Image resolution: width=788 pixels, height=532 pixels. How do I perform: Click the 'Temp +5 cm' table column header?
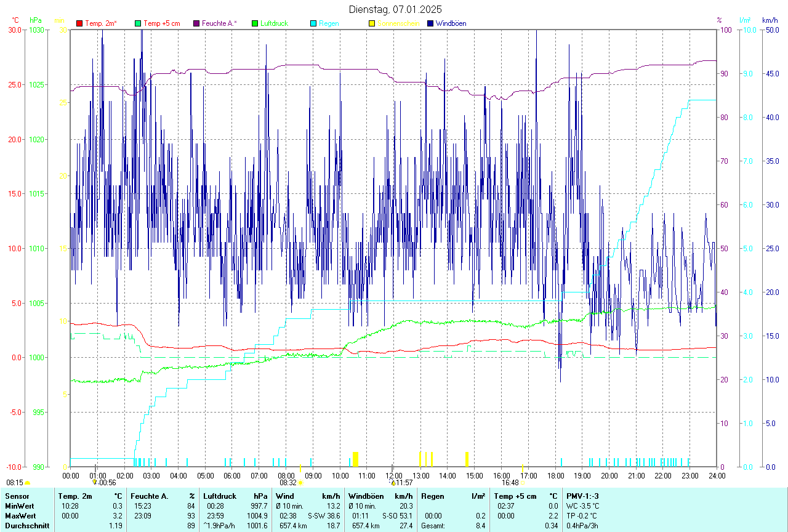pos(515,496)
